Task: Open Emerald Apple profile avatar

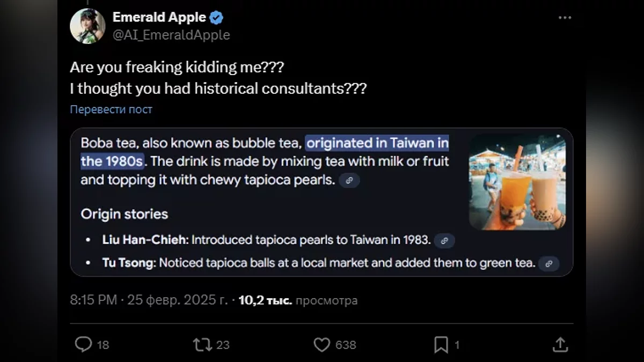Action: click(x=87, y=26)
